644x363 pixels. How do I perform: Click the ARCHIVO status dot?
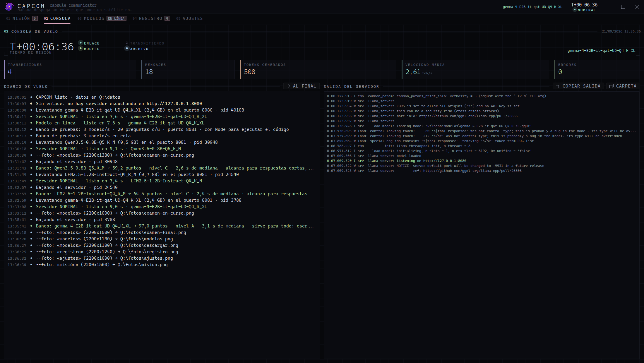(127, 48)
